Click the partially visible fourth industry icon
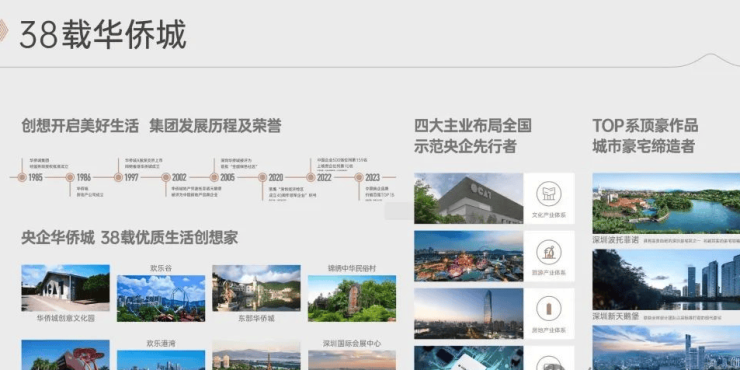This screenshot has width=740, height=370. coord(549,363)
